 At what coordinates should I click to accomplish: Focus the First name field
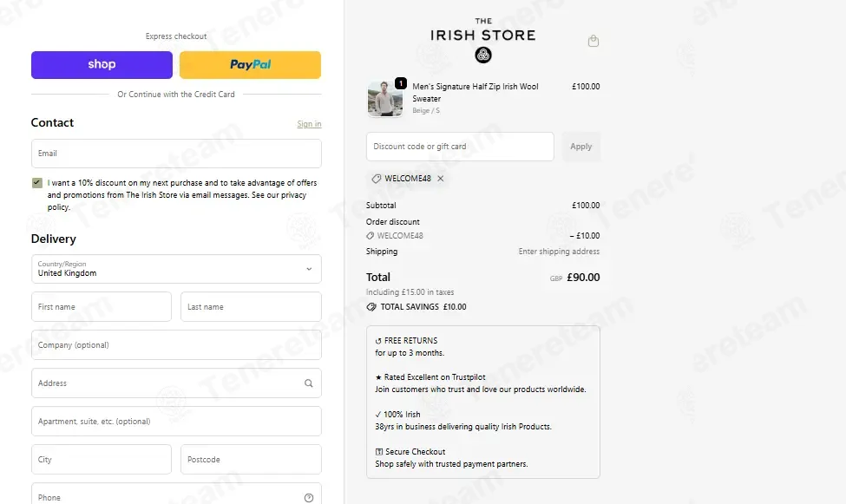pos(102,306)
